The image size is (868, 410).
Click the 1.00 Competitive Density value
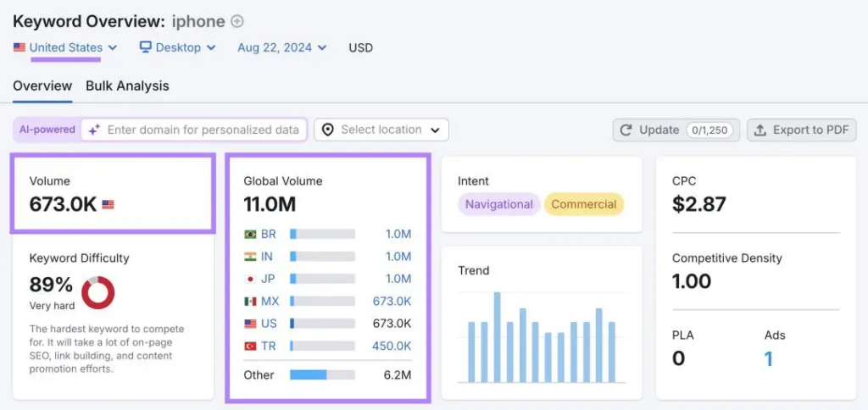pos(692,281)
